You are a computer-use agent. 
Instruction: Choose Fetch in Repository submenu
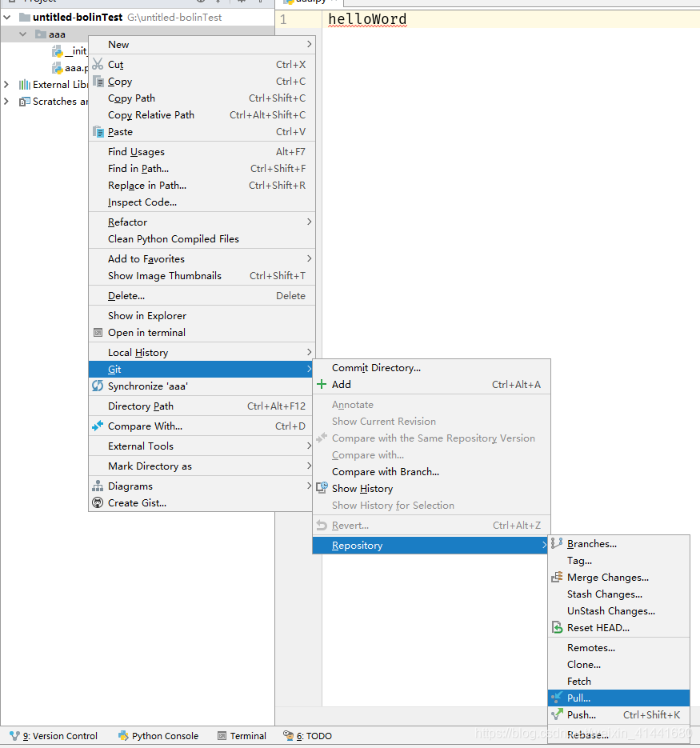(x=619, y=682)
